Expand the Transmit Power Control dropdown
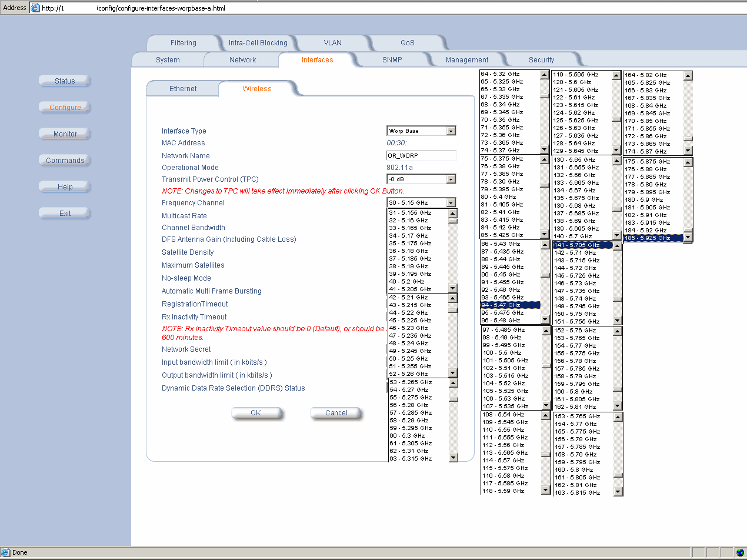Screen dimensions: 747x560 (451, 179)
